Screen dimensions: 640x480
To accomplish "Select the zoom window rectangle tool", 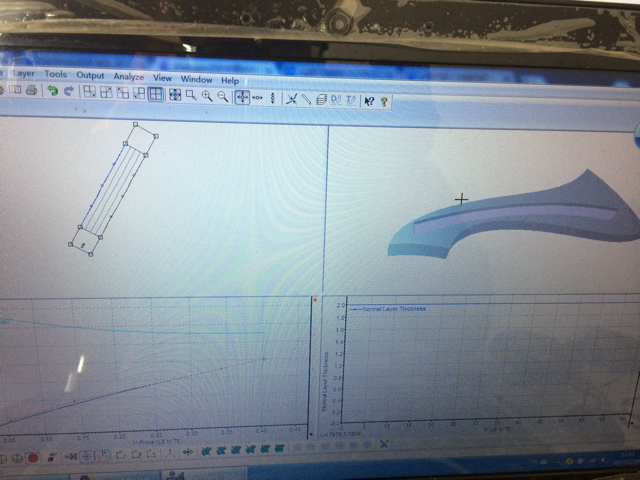I will (191, 96).
